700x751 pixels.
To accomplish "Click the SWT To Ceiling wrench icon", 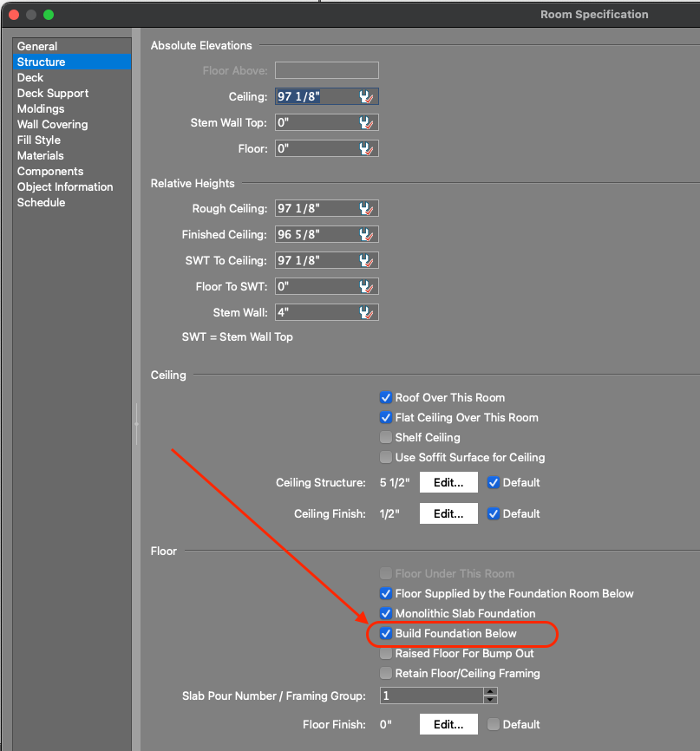I will click(366, 261).
